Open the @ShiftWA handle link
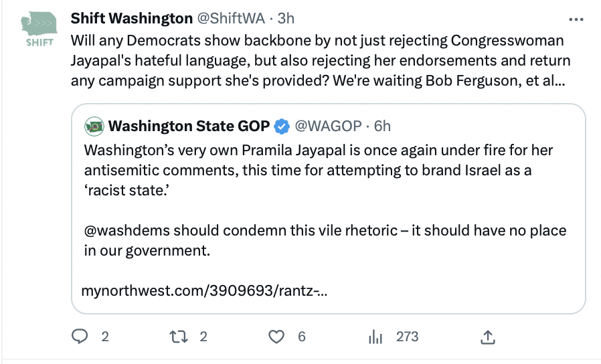Image resolution: width=601 pixels, height=364 pixels. 231,18
